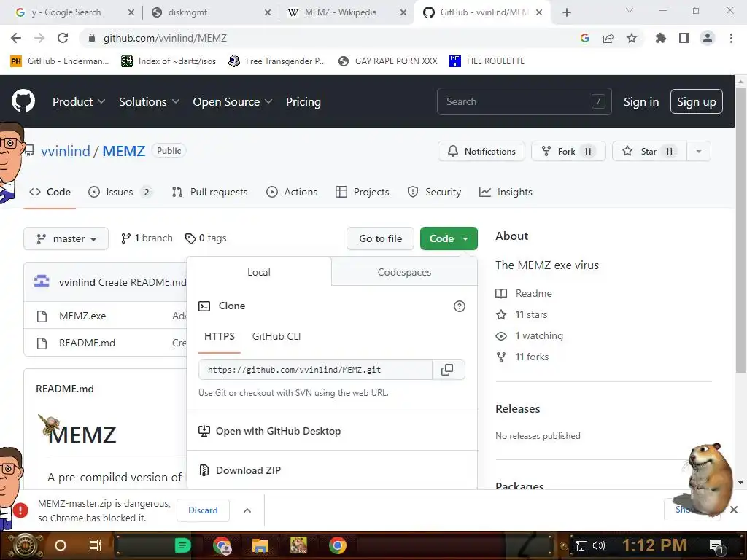The image size is (747, 560).
Task: Click the clone help question-mark icon
Action: 460,306
